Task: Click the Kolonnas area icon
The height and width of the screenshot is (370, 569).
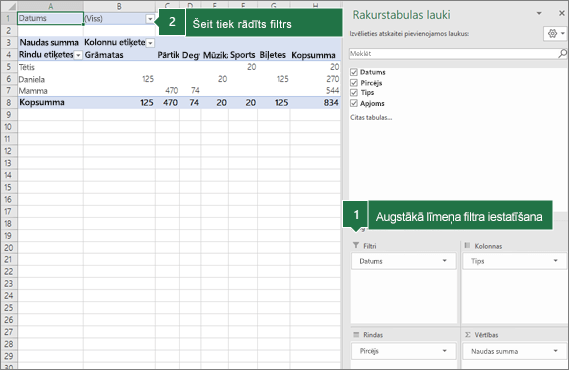Action: pyautogui.click(x=467, y=246)
